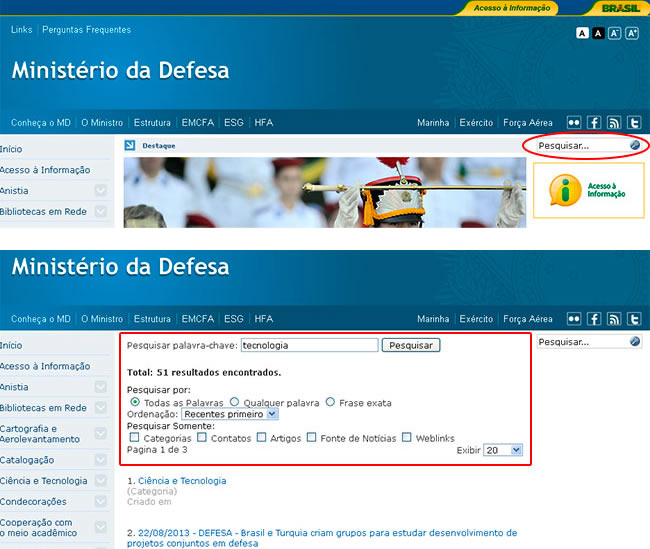This screenshot has height=549, width=650.
Task: Select 'Todas as Palavras' radio button
Action: (135, 402)
